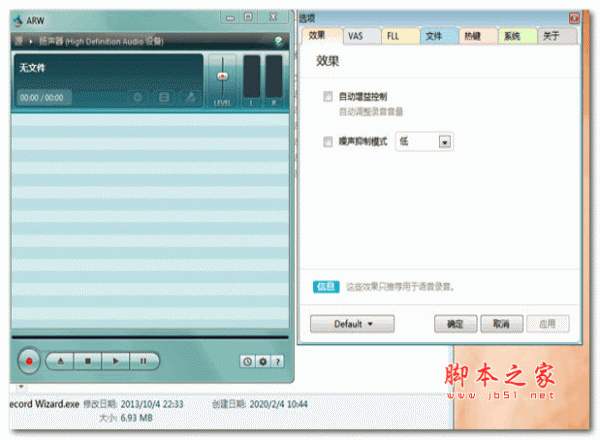Click the small scroll-down arrow below ARW
600x440 pixels.
point(21,387)
